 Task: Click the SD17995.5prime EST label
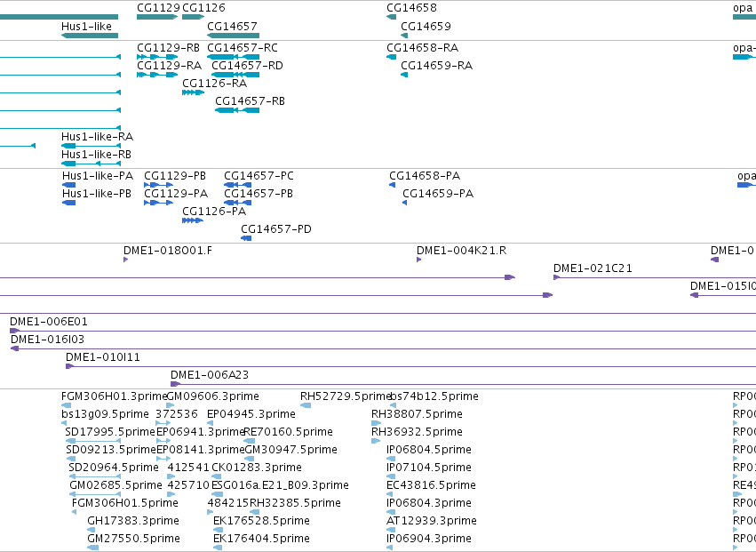(110, 432)
